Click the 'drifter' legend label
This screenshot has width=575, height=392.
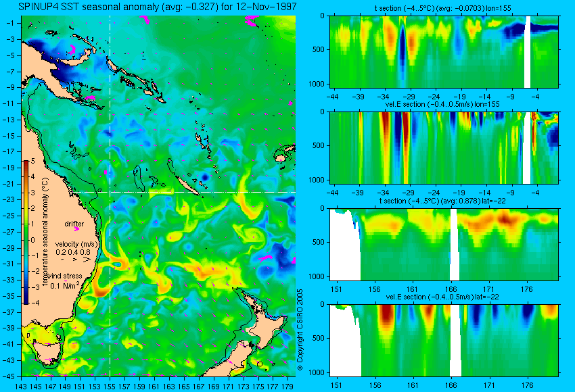(x=74, y=224)
